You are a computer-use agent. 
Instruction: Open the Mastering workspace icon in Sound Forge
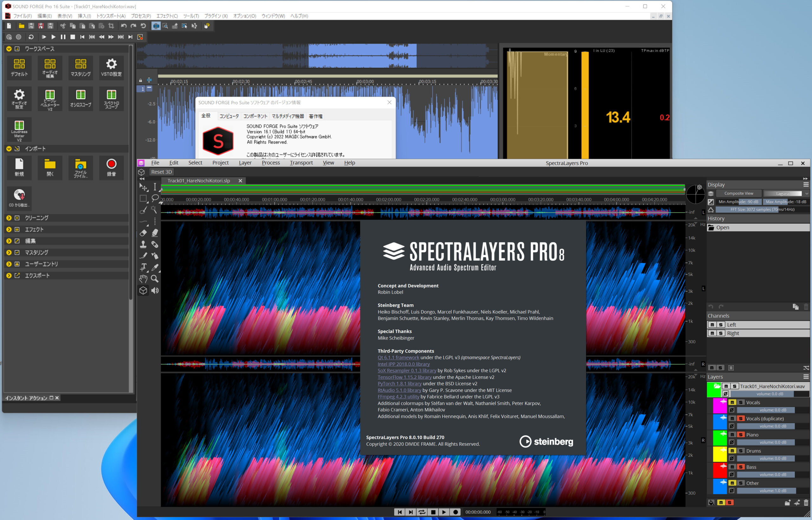[x=81, y=67]
